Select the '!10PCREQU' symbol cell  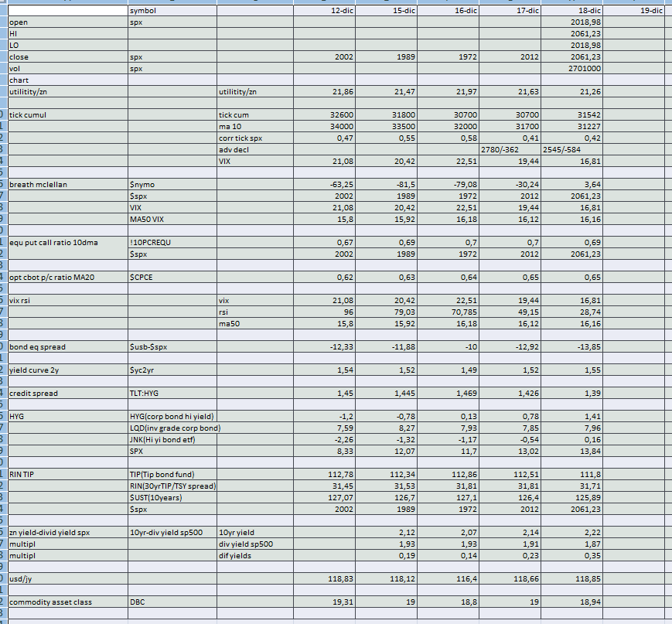(x=172, y=243)
